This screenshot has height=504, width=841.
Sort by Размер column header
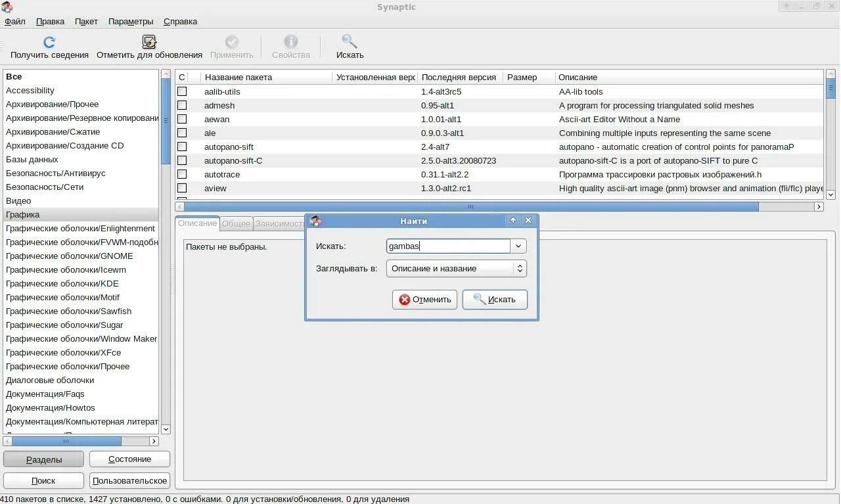tap(529, 77)
